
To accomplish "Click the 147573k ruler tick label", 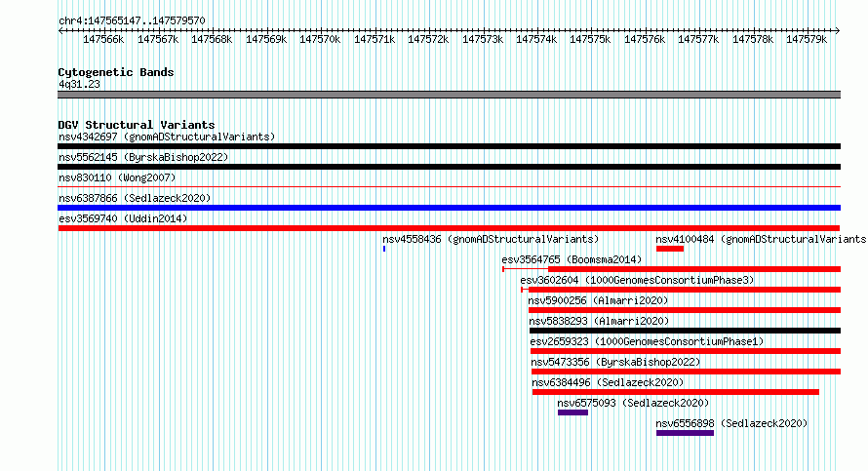I will (x=483, y=39).
